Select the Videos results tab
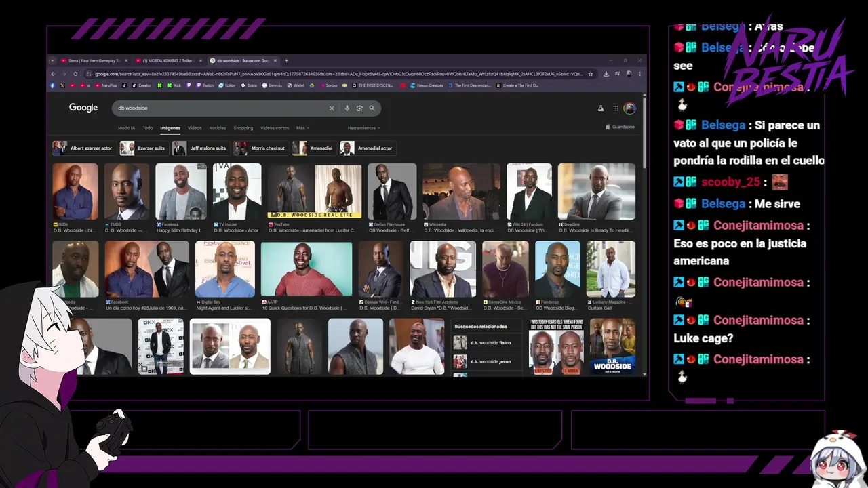 [195, 128]
